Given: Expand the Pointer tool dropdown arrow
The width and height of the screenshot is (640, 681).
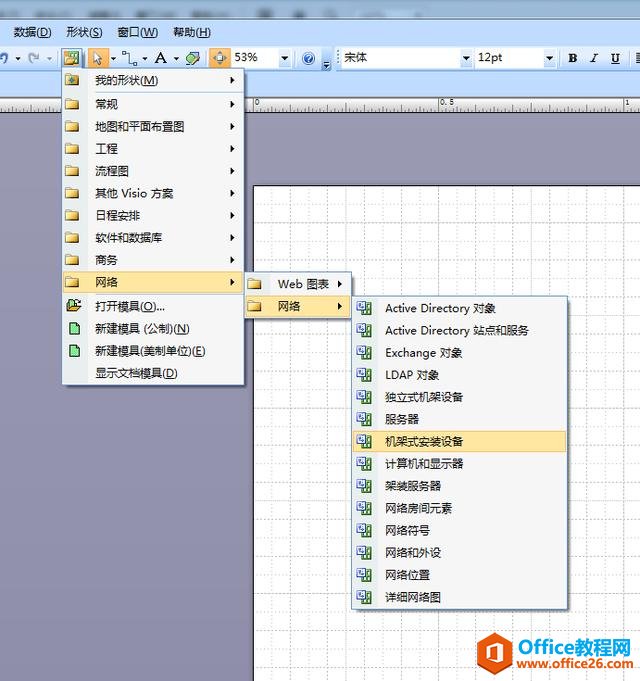Looking at the screenshot, I should (113, 58).
